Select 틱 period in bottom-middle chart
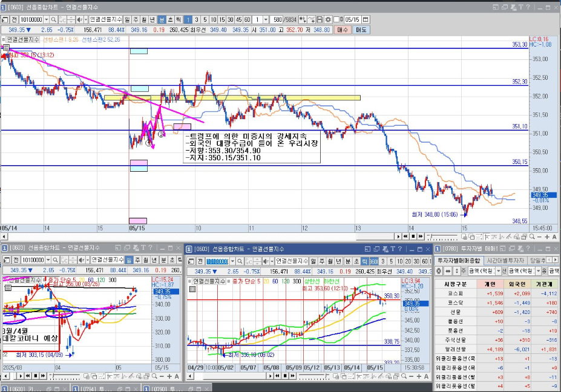 click(x=365, y=261)
